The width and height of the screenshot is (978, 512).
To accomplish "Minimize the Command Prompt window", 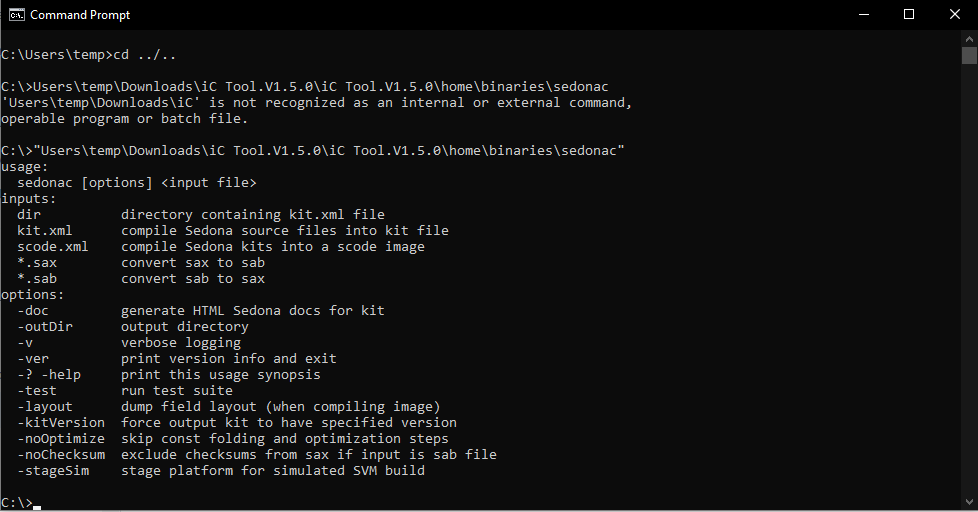I will click(x=861, y=15).
